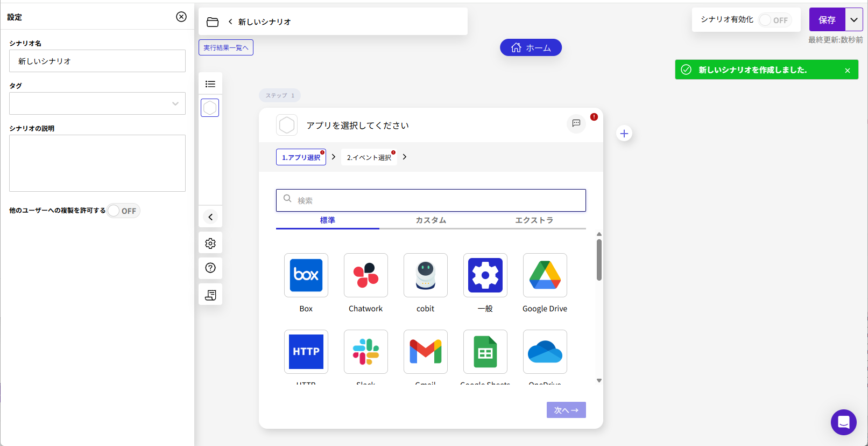This screenshot has height=446, width=868.
Task: Focus the app 検索 search box
Action: [431, 200]
